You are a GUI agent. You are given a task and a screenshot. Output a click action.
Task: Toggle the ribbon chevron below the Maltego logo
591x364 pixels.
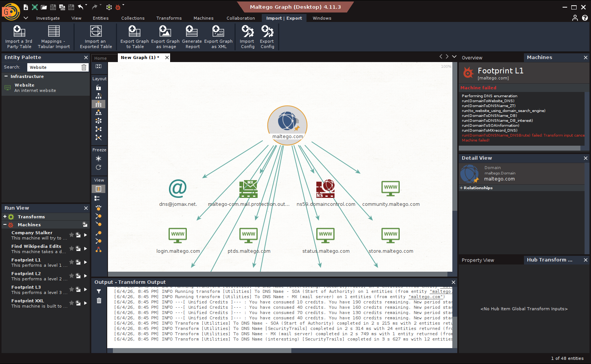pyautogui.click(x=26, y=18)
